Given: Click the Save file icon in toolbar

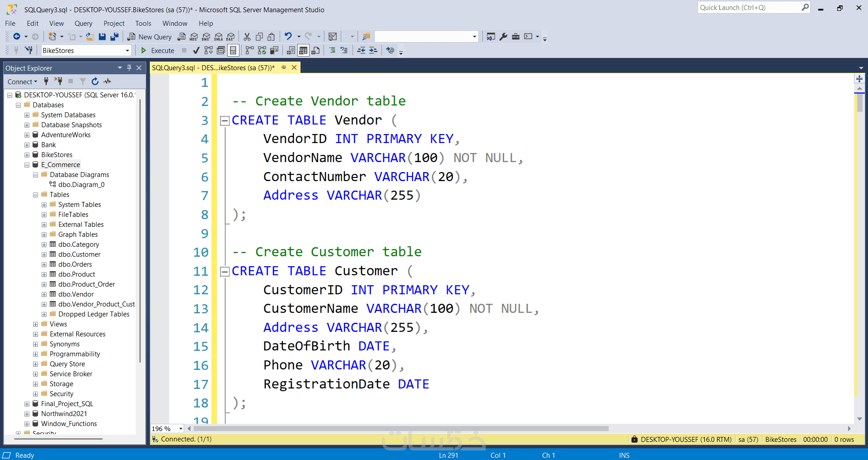Looking at the screenshot, I should (x=102, y=37).
